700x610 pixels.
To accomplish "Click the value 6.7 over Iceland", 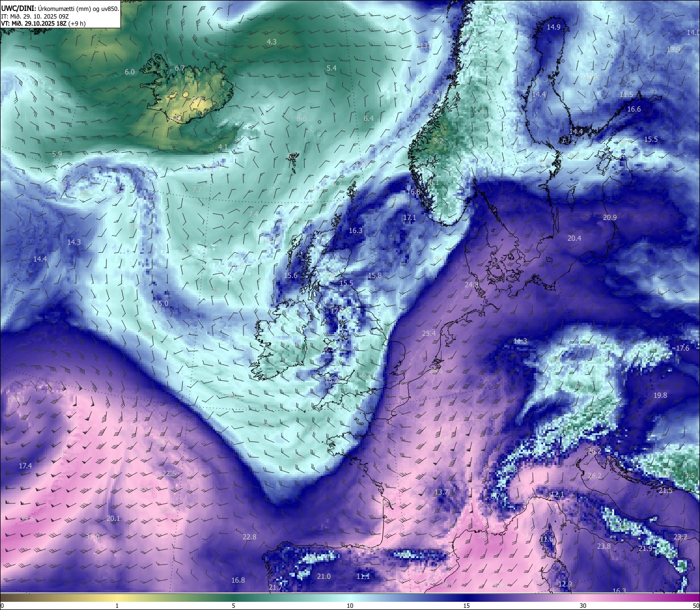I will pos(180,68).
